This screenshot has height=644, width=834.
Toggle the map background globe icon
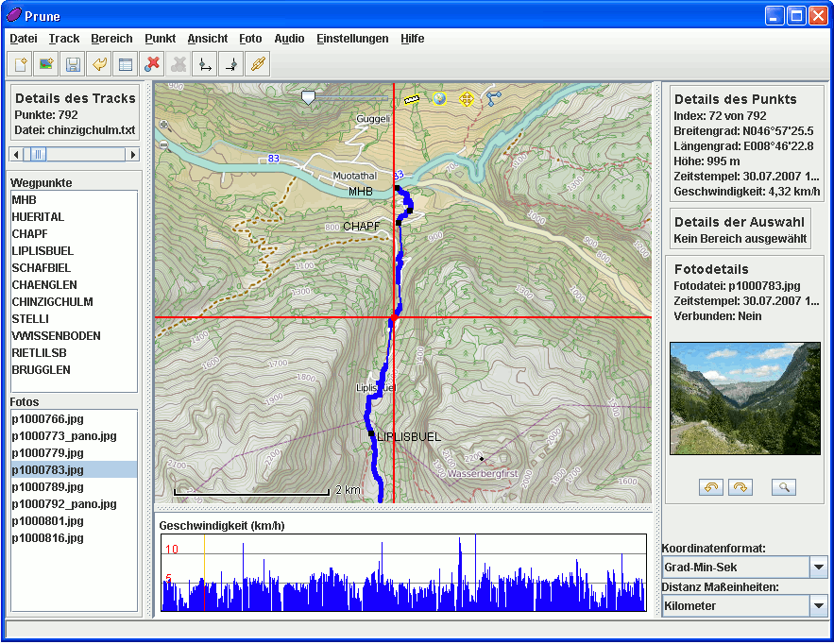point(438,98)
